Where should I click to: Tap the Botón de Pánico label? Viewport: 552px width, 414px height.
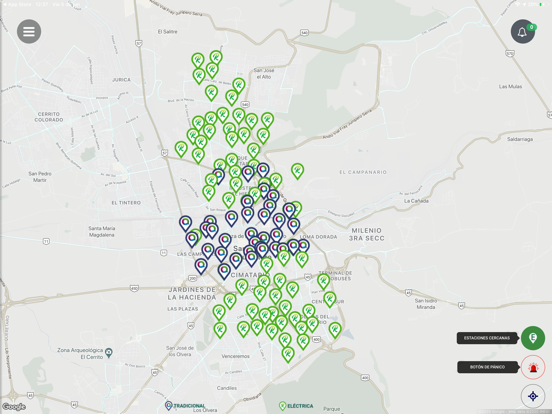487,367
